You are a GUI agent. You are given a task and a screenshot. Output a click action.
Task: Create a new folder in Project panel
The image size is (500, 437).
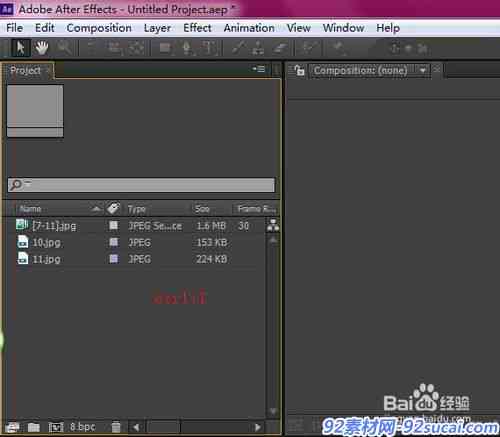(x=34, y=427)
